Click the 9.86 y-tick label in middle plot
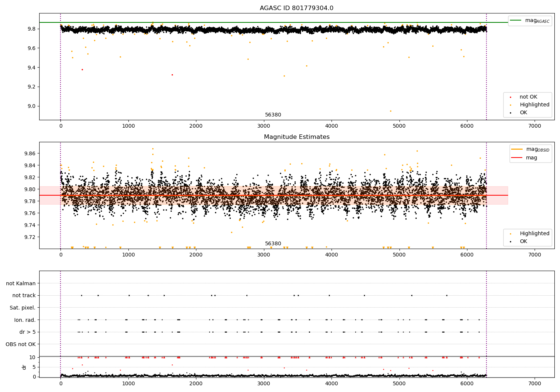560x392 pixels. [x=30, y=154]
